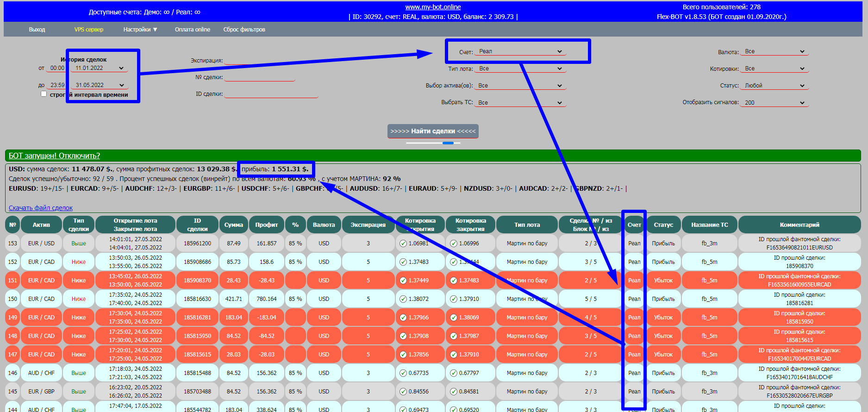Viewport: 868px width, 412px height.
Task: Open the Настройки menu
Action: point(140,30)
